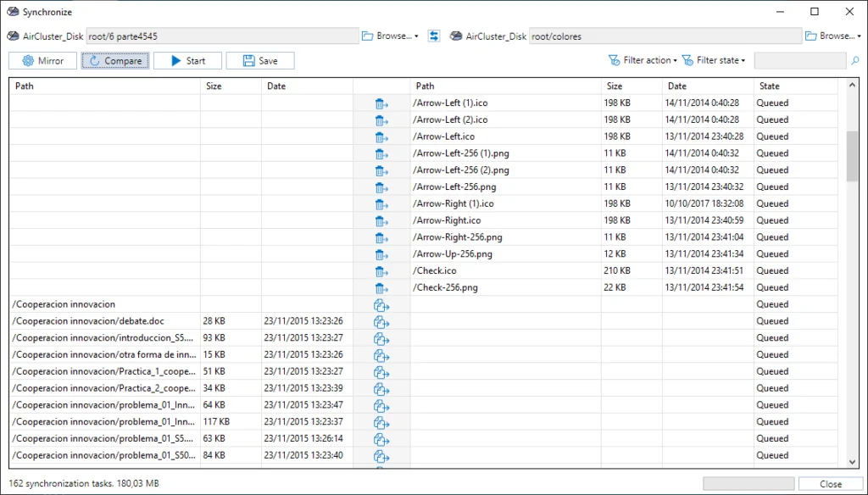Click delete icon for /Arrow-Left.ico row

click(x=381, y=136)
